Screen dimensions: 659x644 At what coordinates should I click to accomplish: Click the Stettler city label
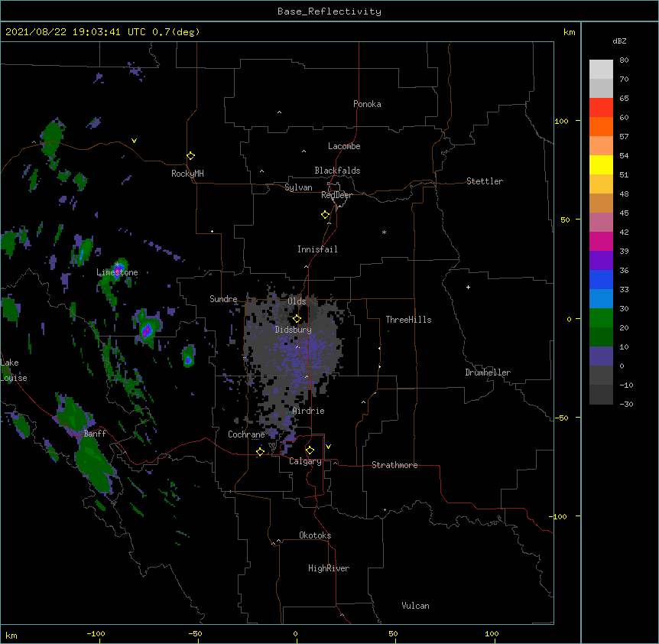coord(485,181)
